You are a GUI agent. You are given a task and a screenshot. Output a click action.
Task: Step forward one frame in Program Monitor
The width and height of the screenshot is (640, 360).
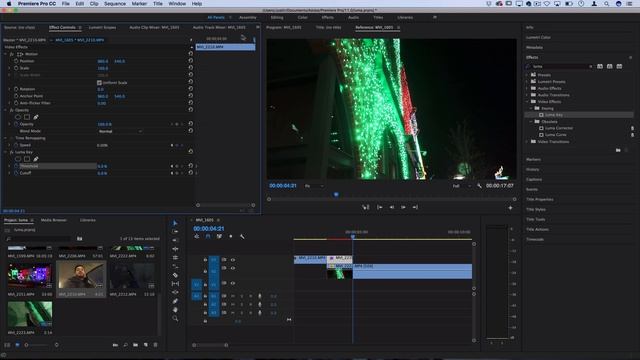coord(403,207)
